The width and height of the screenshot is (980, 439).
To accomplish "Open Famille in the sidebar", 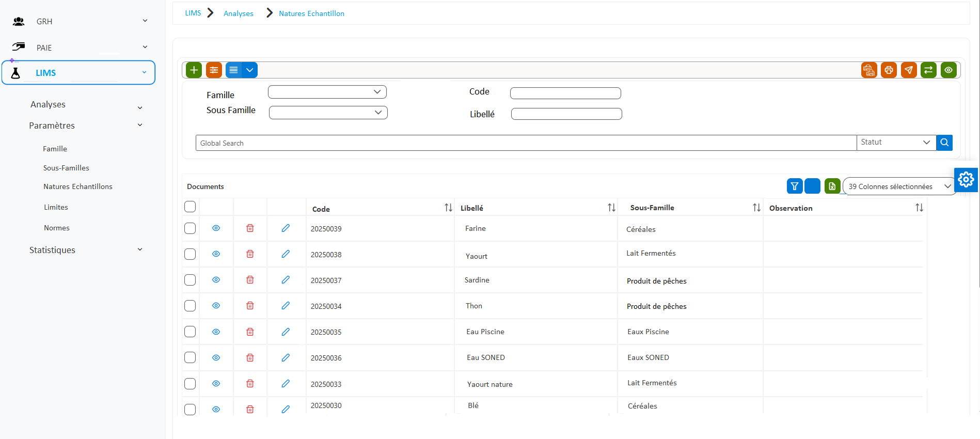I will (55, 149).
